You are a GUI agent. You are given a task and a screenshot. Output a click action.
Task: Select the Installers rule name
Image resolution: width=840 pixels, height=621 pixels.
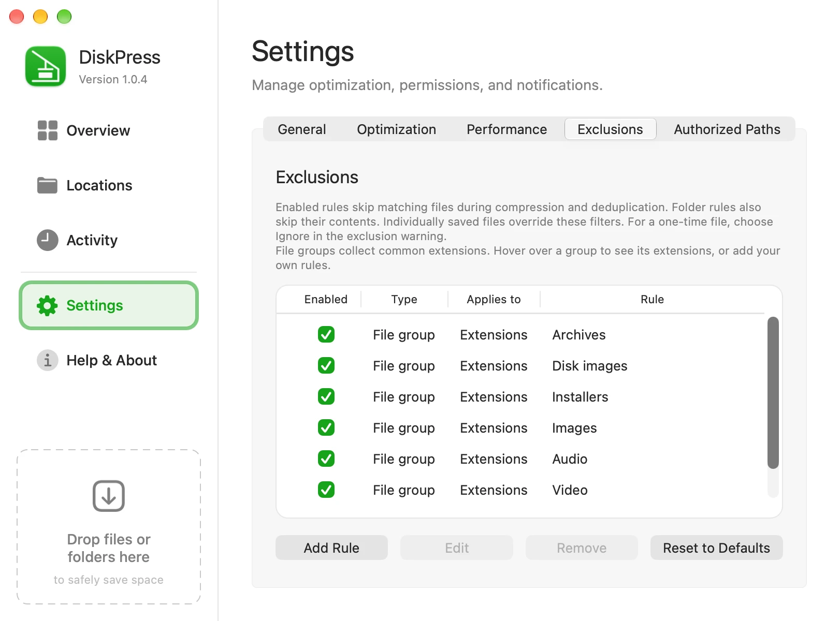pyautogui.click(x=580, y=397)
